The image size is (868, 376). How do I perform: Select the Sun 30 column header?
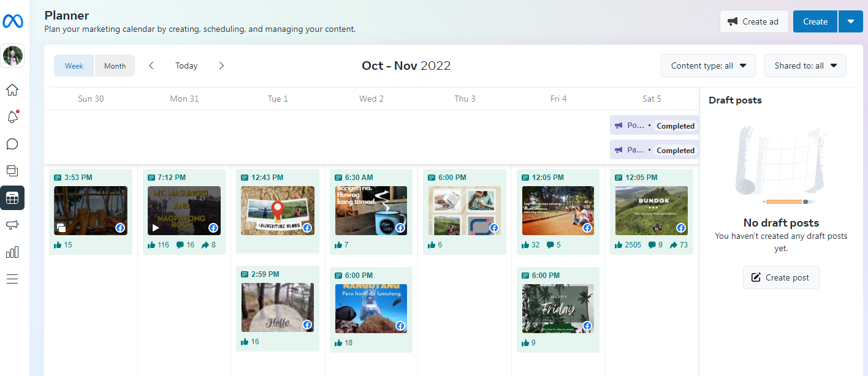point(91,99)
